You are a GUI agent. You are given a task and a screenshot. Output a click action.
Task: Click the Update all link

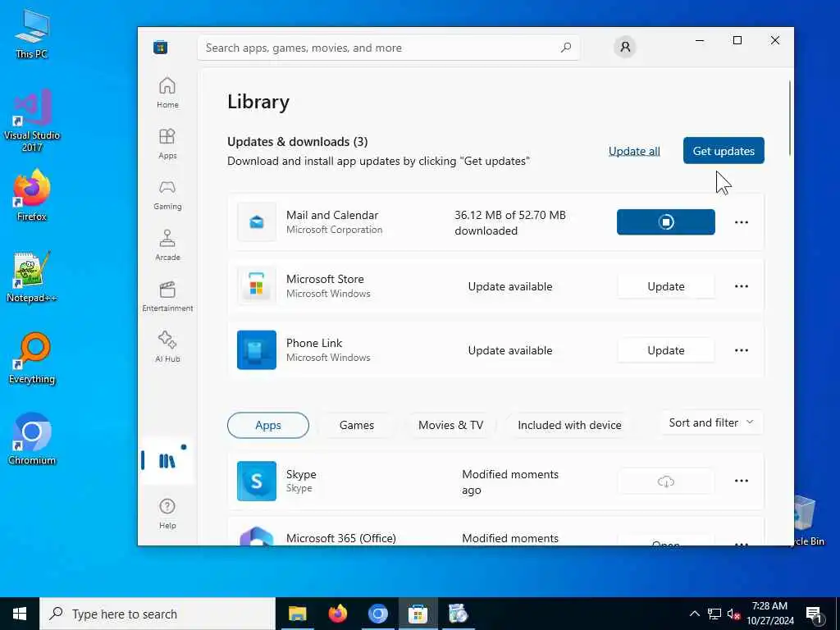(634, 151)
